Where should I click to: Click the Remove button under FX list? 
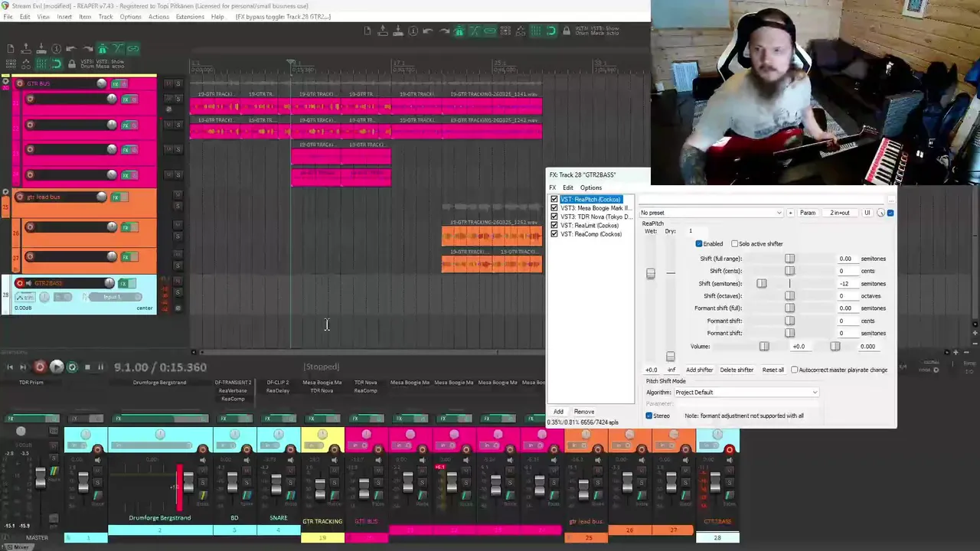(584, 412)
